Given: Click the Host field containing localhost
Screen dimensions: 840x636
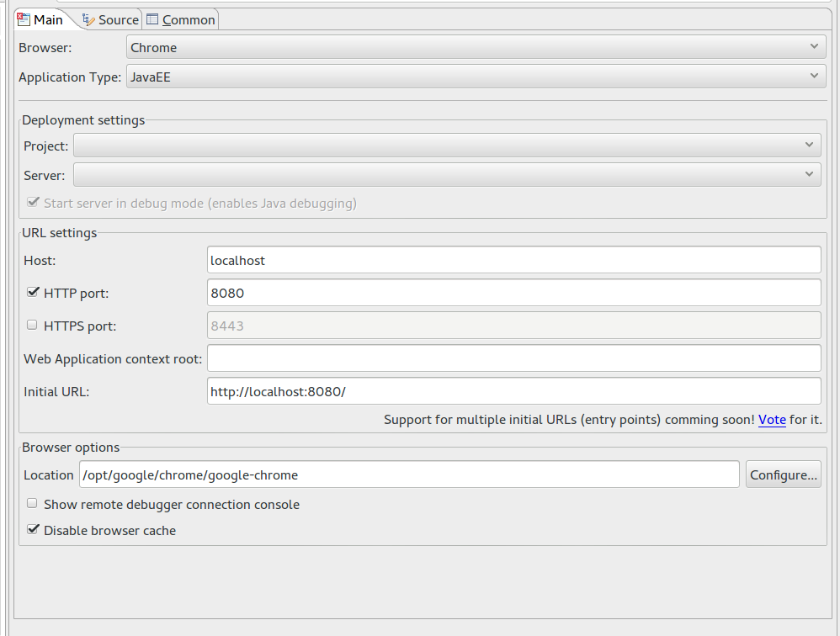Looking at the screenshot, I should [x=513, y=260].
